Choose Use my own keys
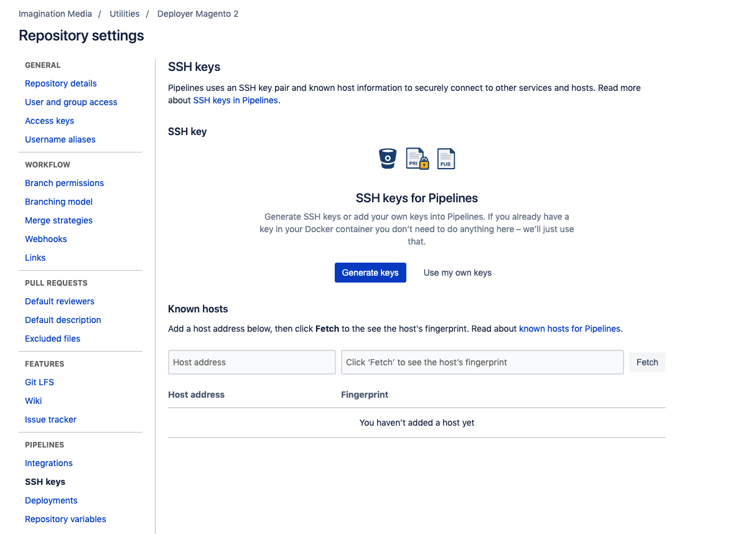The width and height of the screenshot is (756, 534). (457, 273)
